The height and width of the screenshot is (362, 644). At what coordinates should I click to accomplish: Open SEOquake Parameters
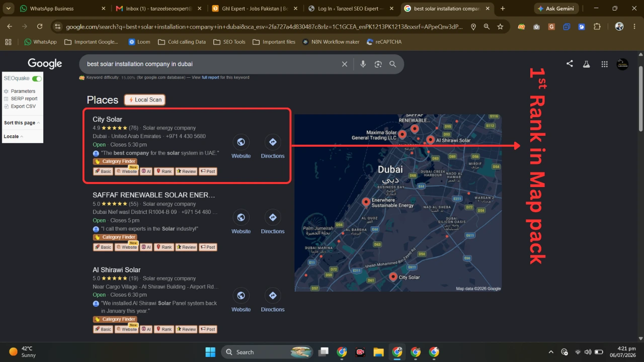click(23, 91)
